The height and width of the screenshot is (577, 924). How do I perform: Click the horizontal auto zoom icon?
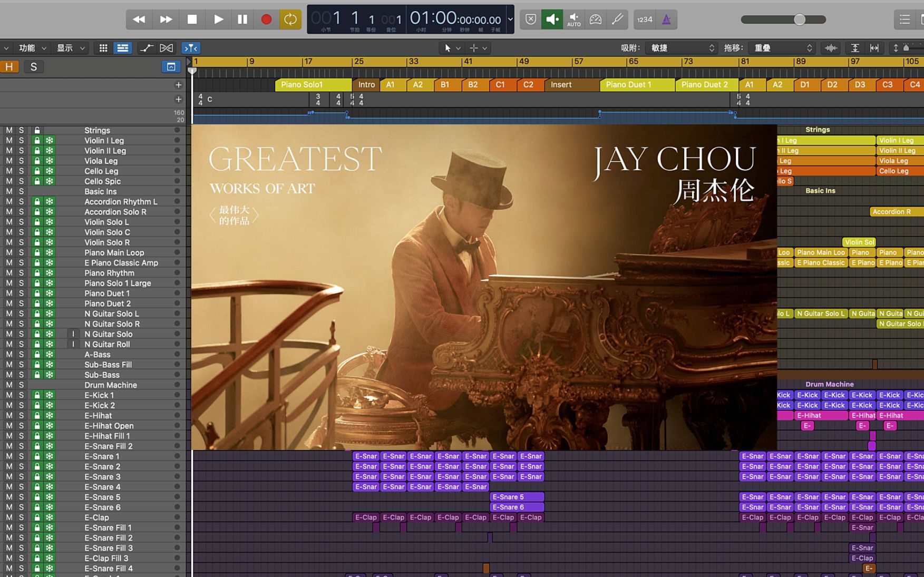point(874,48)
